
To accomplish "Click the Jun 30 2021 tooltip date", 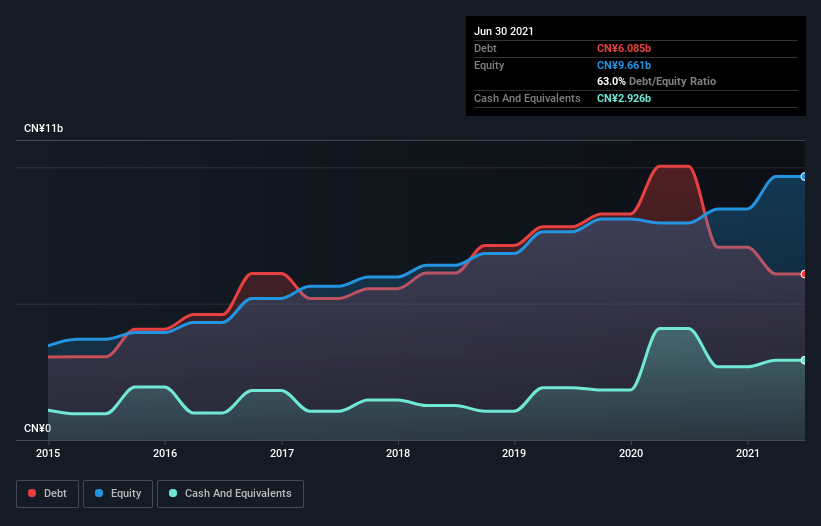I will (504, 31).
